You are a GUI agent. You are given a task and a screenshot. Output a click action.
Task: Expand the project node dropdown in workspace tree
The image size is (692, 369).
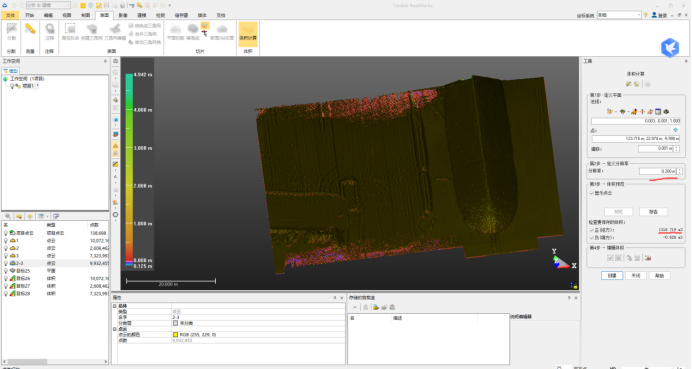(x=38, y=86)
